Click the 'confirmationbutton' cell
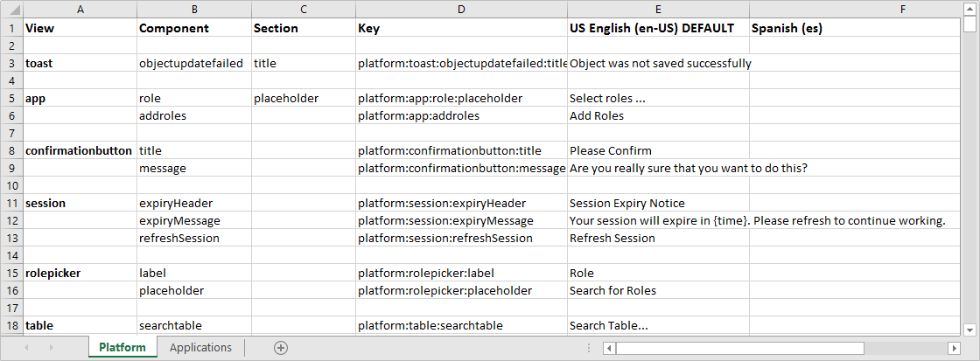 pos(79,150)
